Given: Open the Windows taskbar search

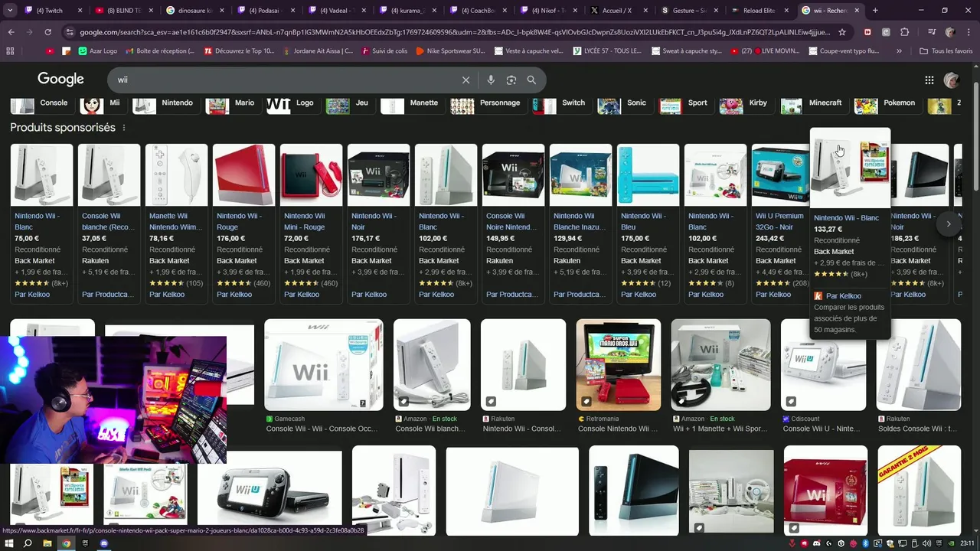Looking at the screenshot, I should coord(28,543).
